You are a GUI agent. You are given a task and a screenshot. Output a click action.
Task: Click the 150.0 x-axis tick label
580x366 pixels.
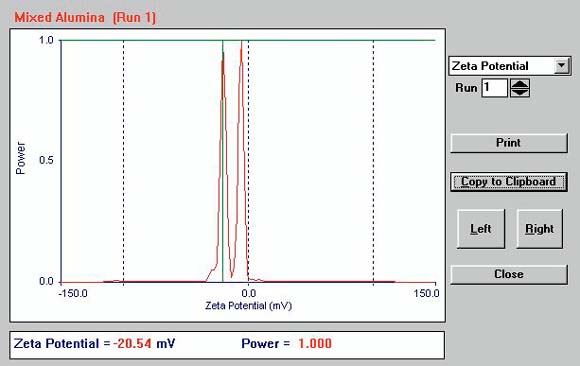coord(426,293)
